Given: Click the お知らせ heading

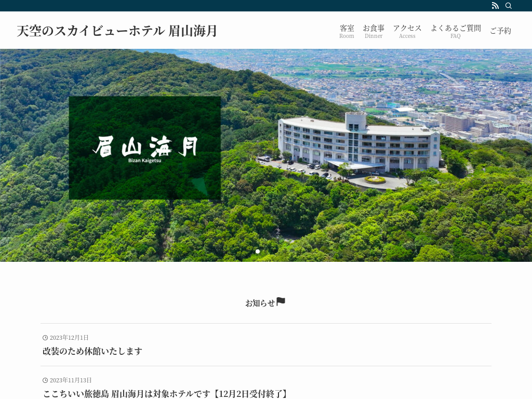Looking at the screenshot, I should 260,303.
